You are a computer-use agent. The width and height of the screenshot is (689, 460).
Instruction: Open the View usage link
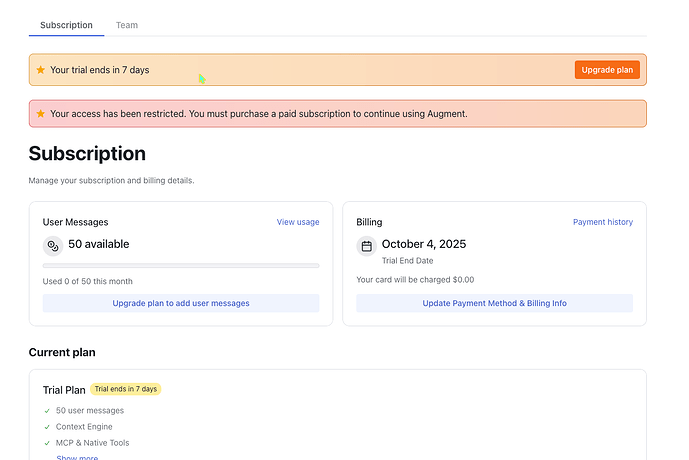298,222
